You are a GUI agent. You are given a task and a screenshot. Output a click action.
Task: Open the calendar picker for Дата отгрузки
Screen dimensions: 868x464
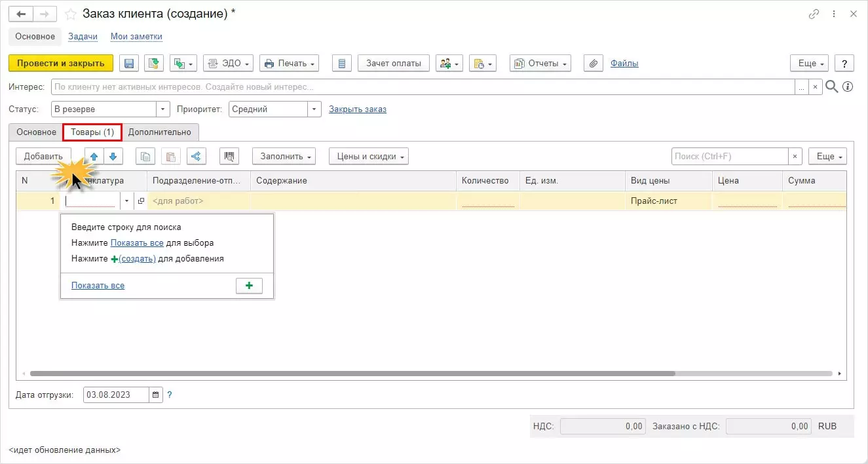(x=156, y=395)
